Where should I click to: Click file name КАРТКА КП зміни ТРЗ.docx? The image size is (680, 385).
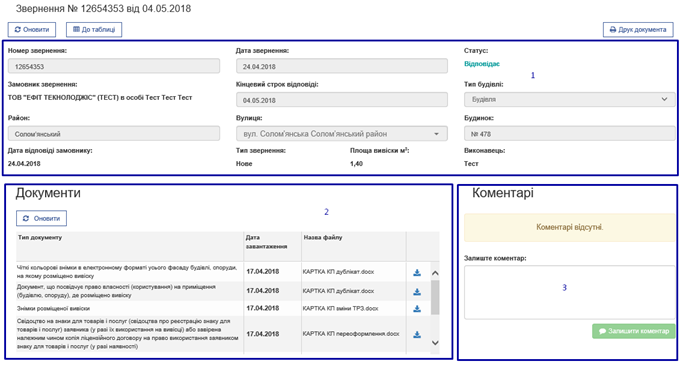(340, 308)
